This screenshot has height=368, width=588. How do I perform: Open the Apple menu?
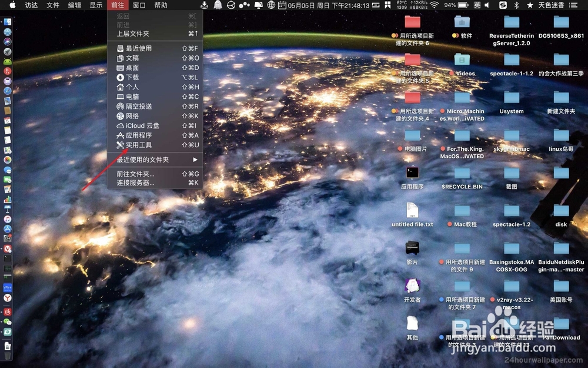point(12,5)
